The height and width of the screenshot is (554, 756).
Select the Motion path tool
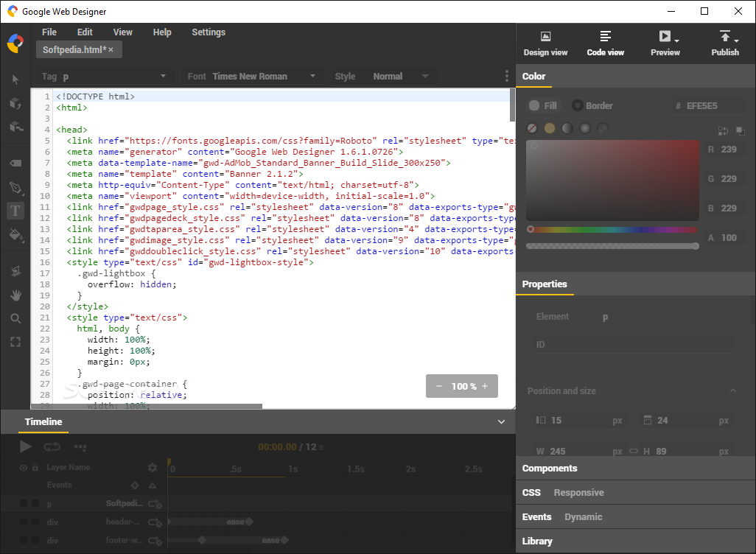pos(15,271)
